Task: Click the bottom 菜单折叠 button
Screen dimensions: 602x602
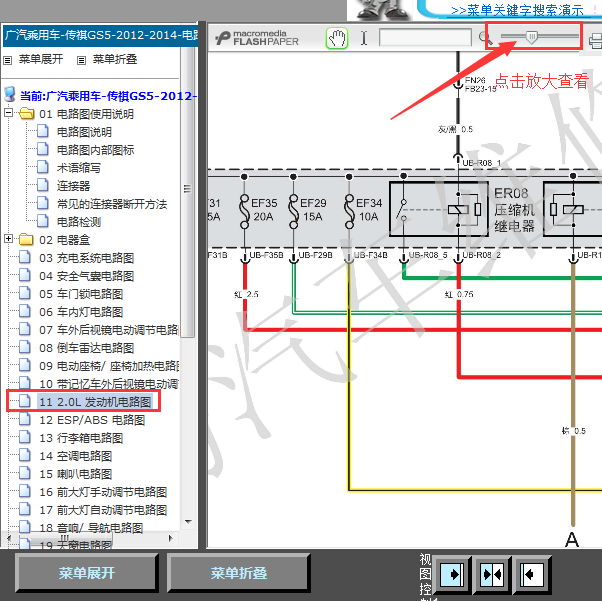Action: tap(238, 572)
